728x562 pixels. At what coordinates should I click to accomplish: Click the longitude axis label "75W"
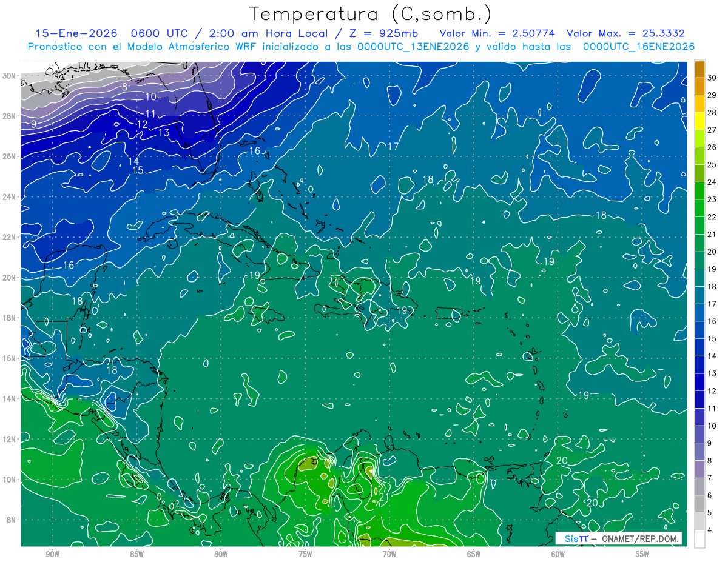(305, 554)
